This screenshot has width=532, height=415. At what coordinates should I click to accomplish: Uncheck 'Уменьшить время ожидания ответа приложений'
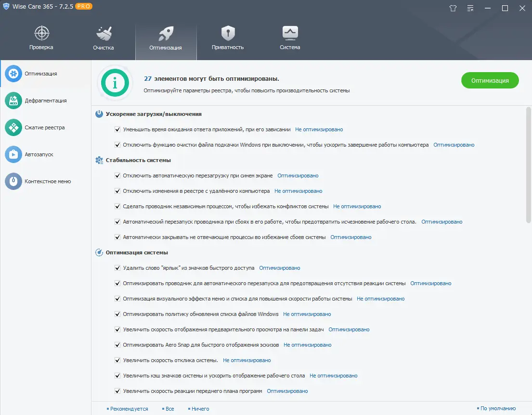pos(117,129)
